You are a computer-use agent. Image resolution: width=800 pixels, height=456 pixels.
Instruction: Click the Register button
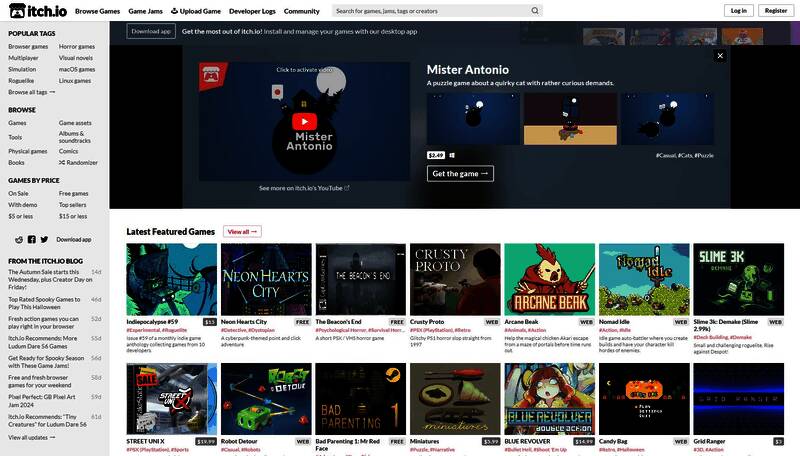pos(775,11)
